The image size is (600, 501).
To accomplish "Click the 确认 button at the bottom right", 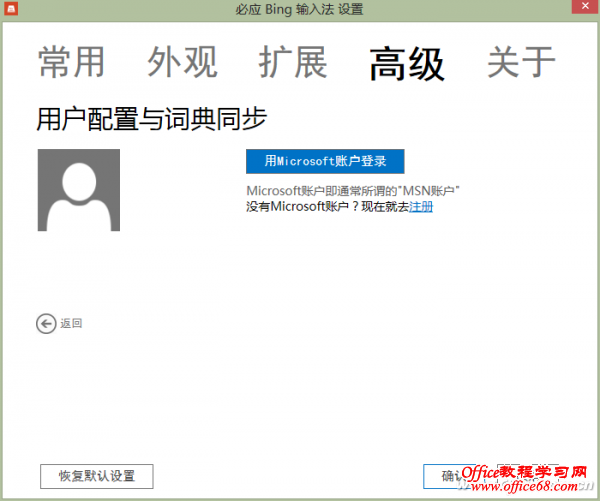I will (452, 476).
